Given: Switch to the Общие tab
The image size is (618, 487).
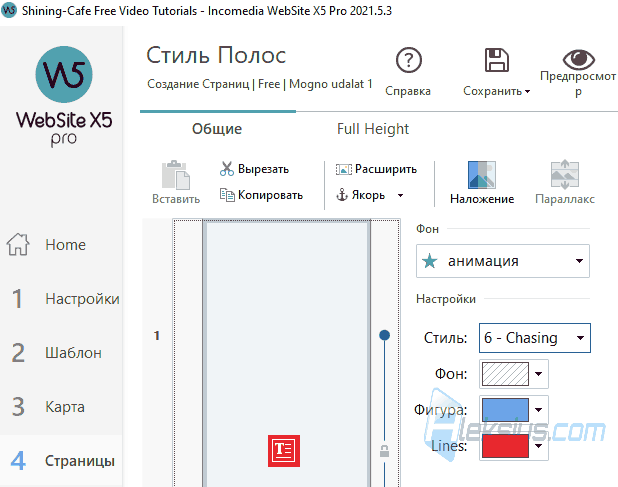Looking at the screenshot, I should pos(217,129).
